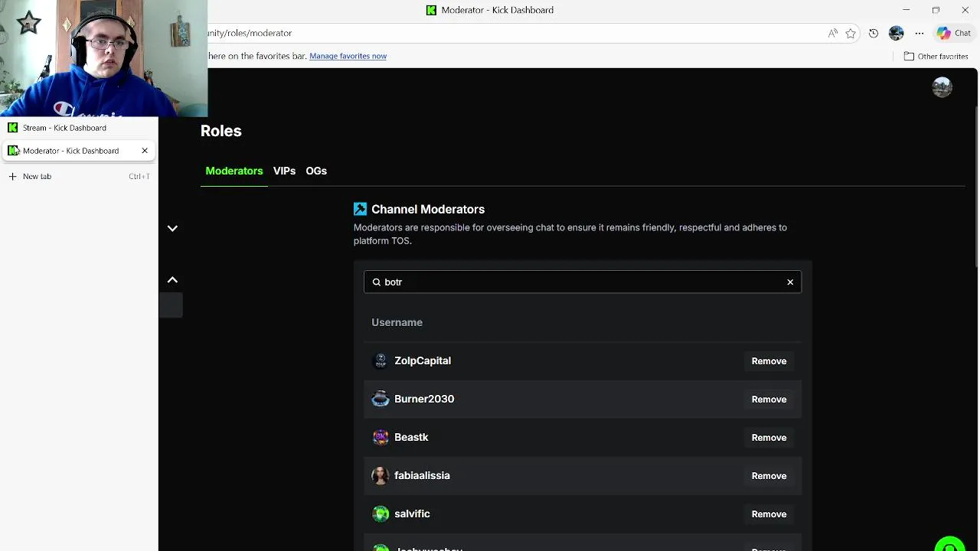Expand sidebar section with down chevron

point(172,228)
